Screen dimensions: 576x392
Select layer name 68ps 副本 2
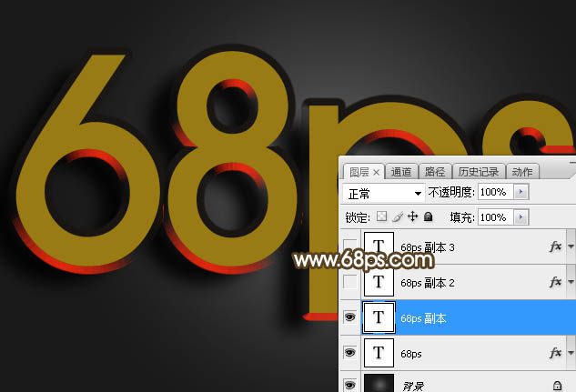coord(428,283)
